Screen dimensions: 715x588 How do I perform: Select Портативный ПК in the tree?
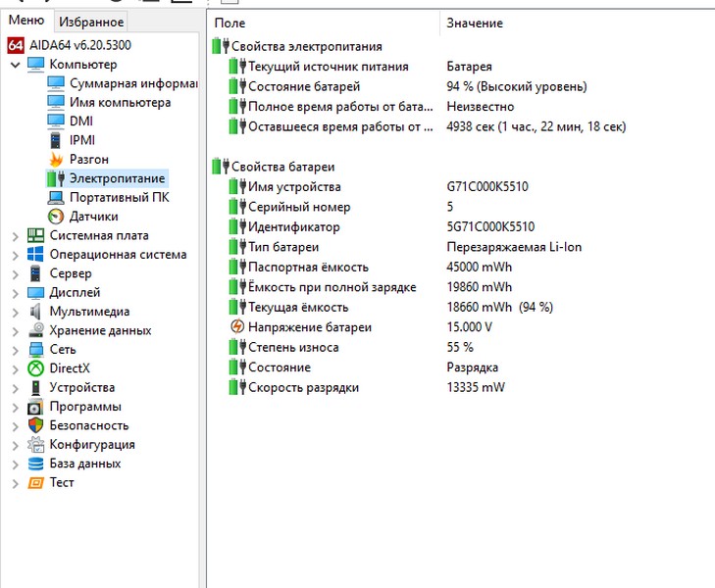pyautogui.click(x=119, y=197)
